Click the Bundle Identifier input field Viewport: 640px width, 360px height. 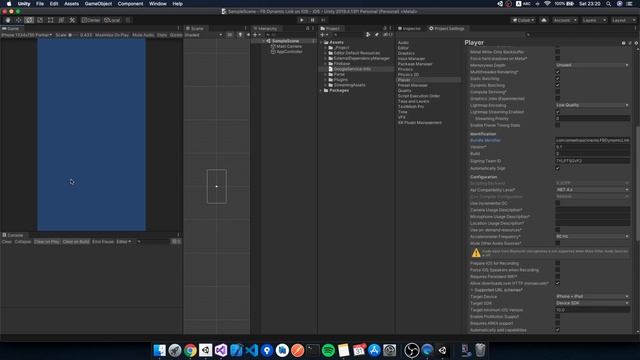point(592,140)
